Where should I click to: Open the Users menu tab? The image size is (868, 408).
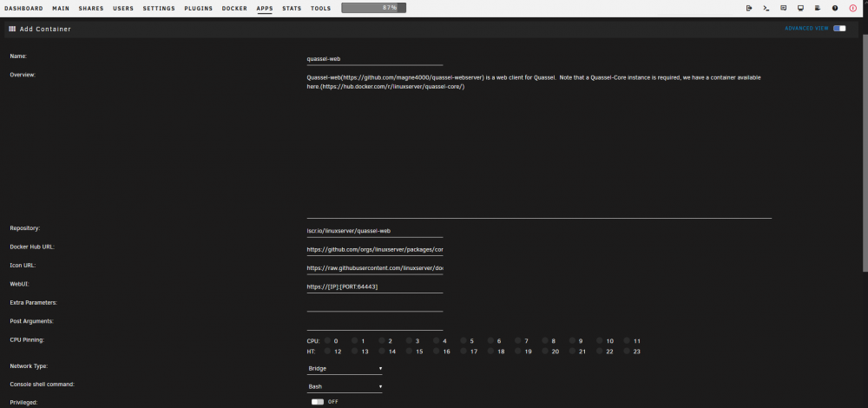(123, 9)
